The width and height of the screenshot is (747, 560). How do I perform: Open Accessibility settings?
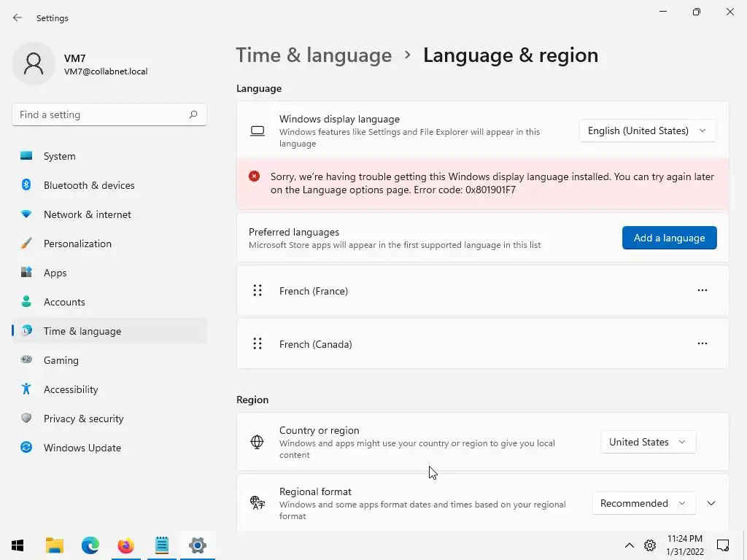[109, 389]
